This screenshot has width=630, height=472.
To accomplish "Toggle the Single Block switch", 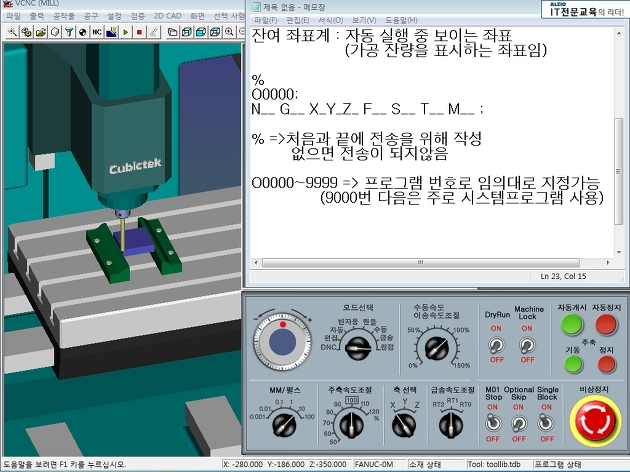I will tap(545, 423).
